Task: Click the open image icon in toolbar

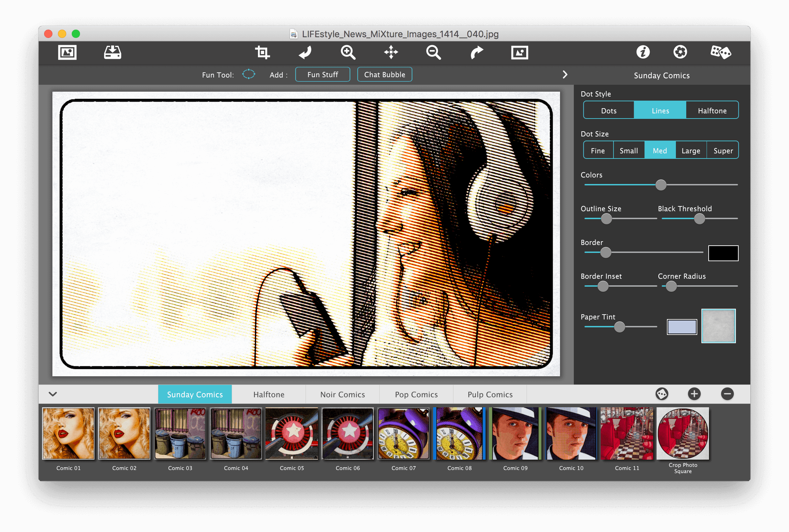Action: [67, 52]
